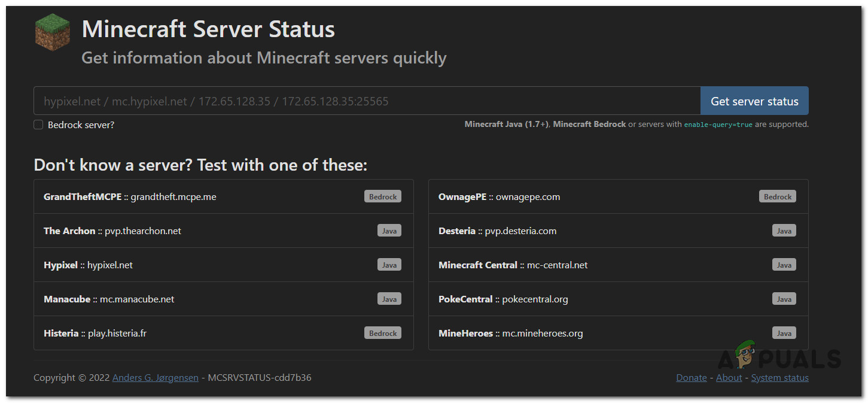Image resolution: width=868 pixels, height=403 pixels.
Task: Click the 'Don't know a server?' heading
Action: coord(200,165)
